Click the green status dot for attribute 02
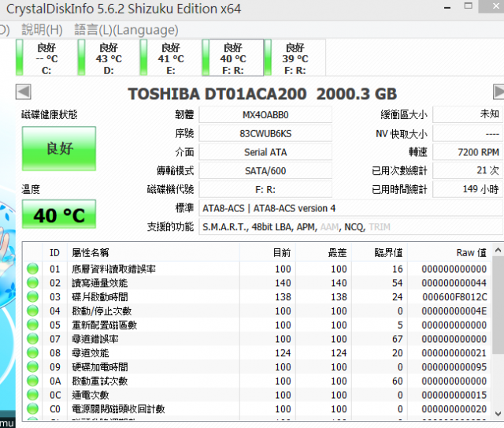 point(32,283)
